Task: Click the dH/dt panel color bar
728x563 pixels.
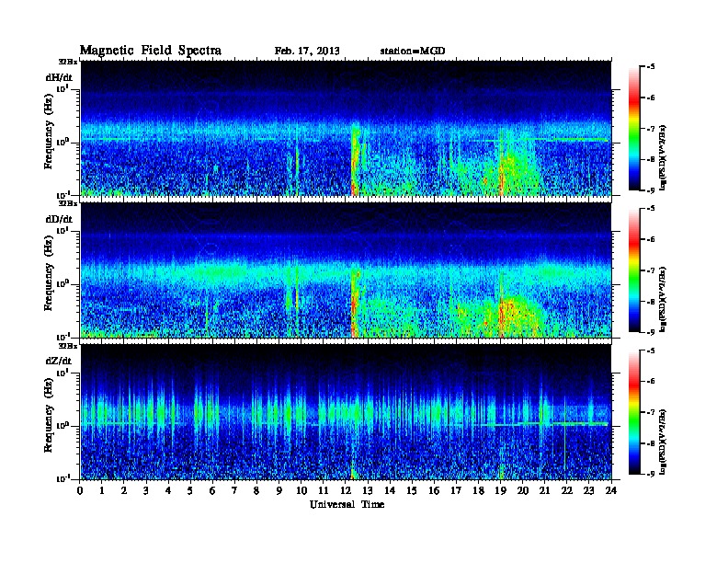Action: click(634, 129)
